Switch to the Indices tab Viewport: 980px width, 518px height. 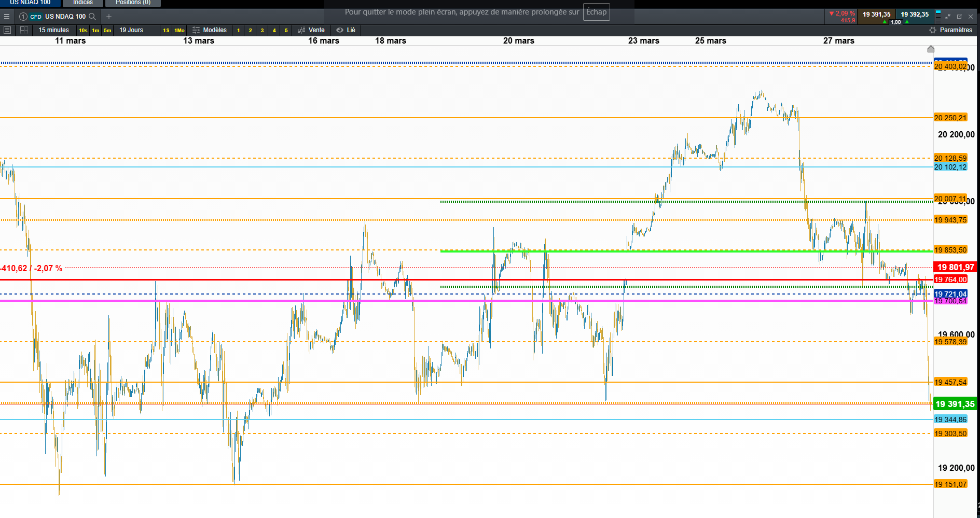(x=83, y=3)
